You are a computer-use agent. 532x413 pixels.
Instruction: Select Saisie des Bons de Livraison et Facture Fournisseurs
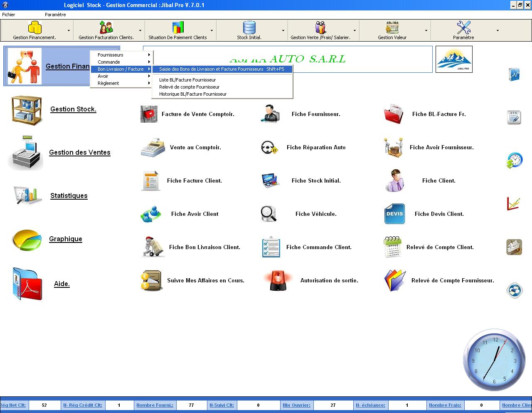pyautogui.click(x=222, y=69)
